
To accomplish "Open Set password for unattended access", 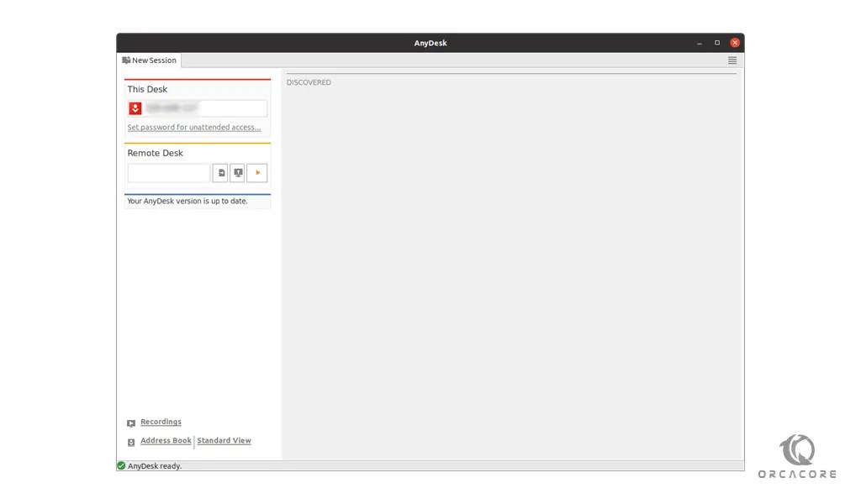I will point(192,127).
